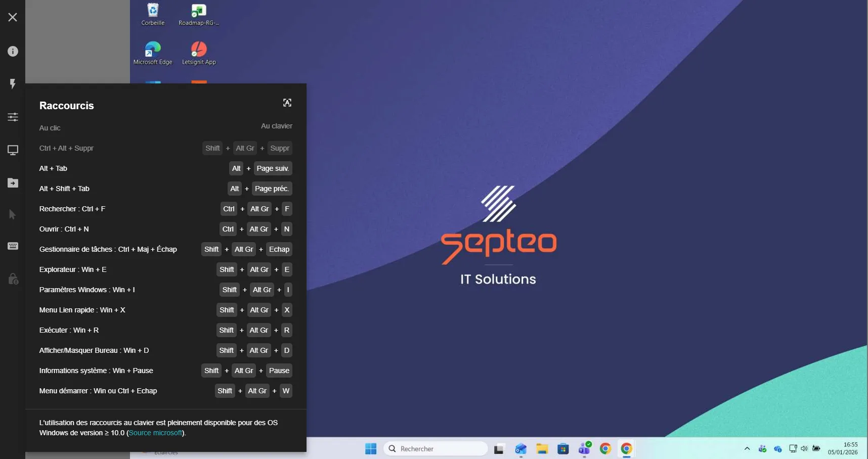Click the info icon in the left sidebar
Viewport: 868px width, 459px height.
pos(12,51)
